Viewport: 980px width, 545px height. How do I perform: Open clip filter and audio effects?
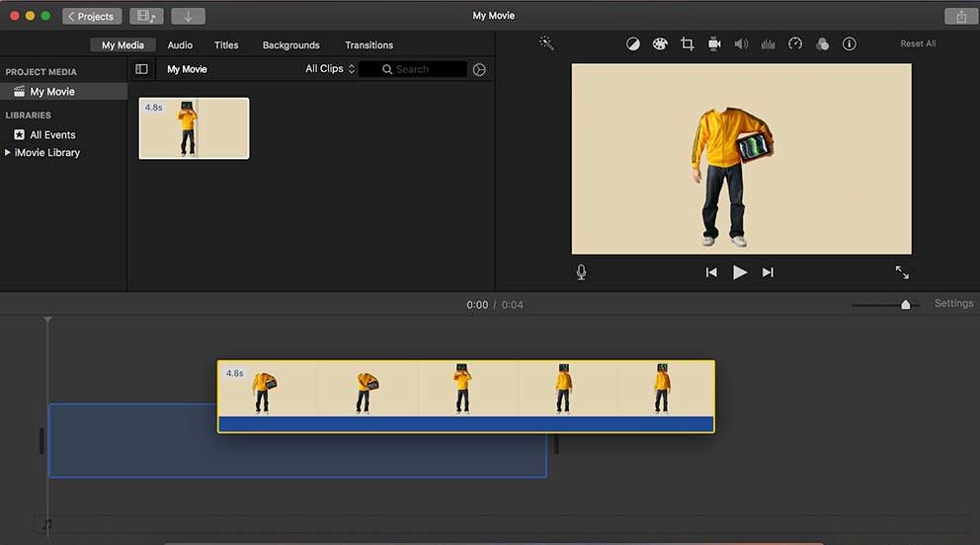point(823,43)
